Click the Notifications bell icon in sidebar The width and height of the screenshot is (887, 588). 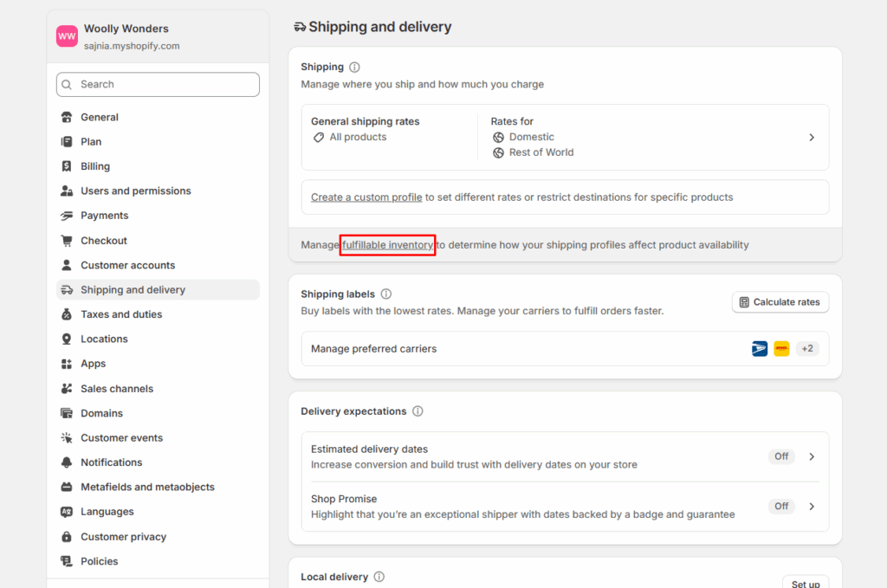tap(67, 462)
